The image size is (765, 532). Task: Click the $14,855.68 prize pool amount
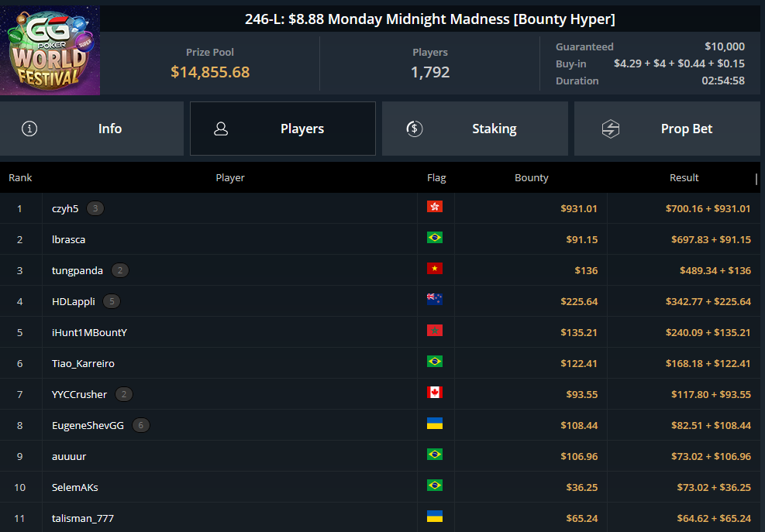click(x=210, y=72)
